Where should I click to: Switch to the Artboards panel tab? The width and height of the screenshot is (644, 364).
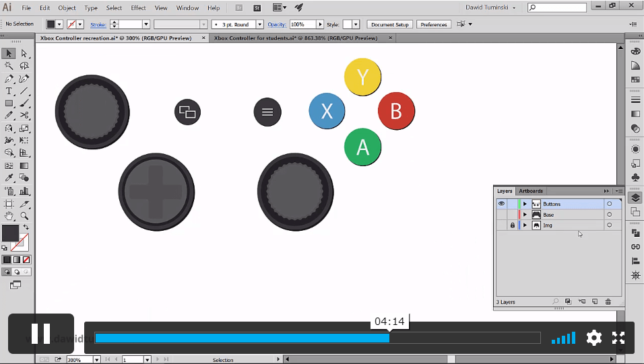[x=531, y=191]
